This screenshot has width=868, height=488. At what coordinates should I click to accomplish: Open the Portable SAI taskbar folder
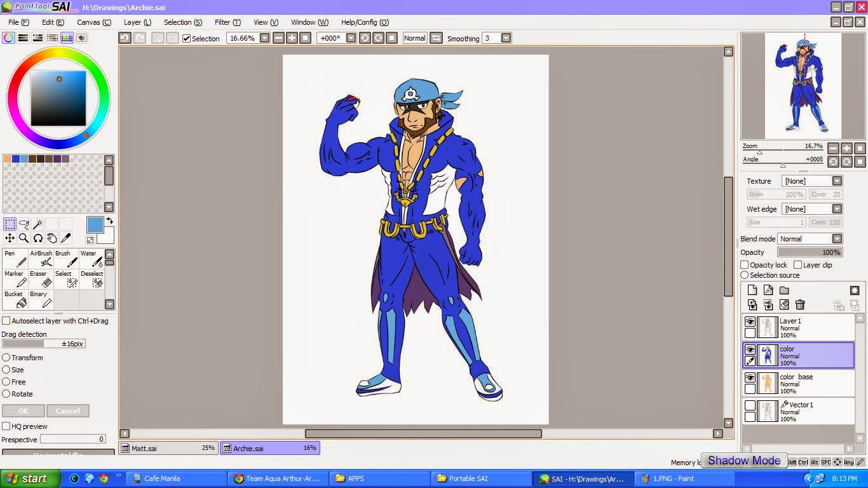(481, 478)
